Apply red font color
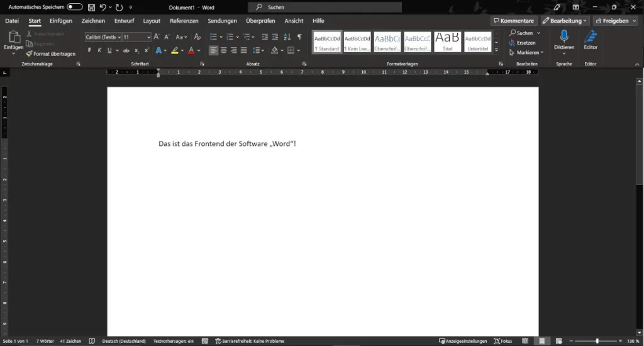The image size is (644, 346). (191, 50)
